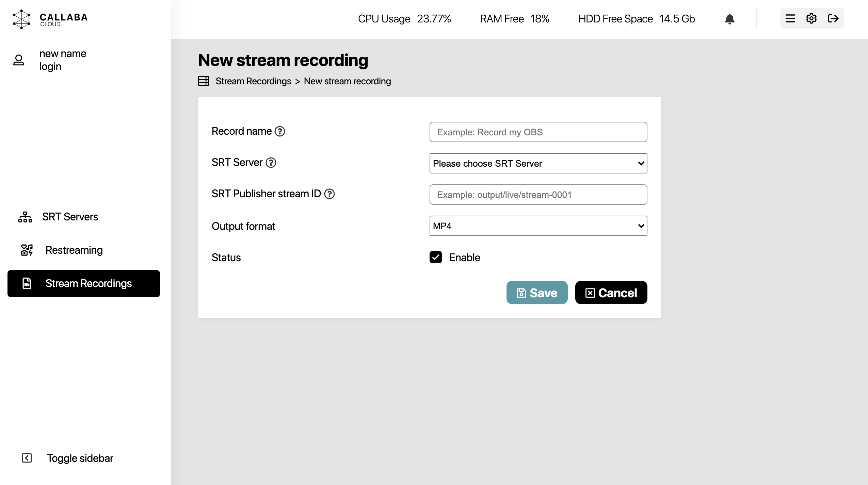The height and width of the screenshot is (485, 868).
Task: Click the Stream Recordings breadcrumb icon
Action: (x=203, y=81)
